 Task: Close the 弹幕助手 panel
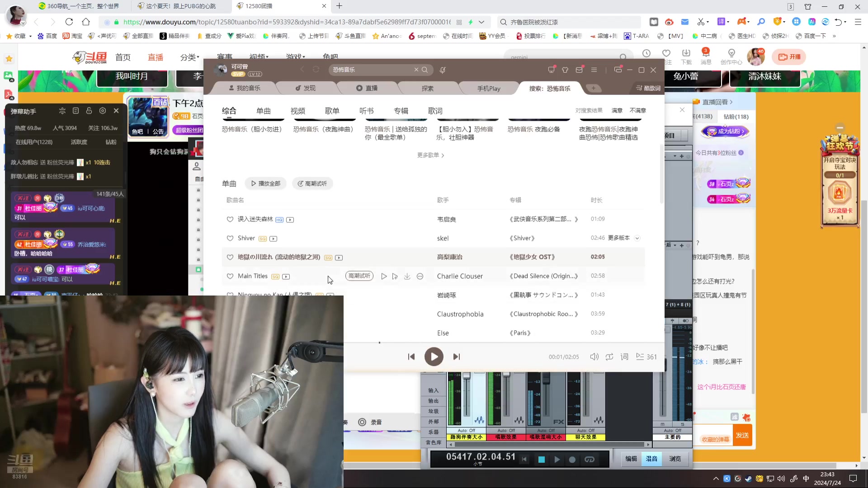[116, 111]
